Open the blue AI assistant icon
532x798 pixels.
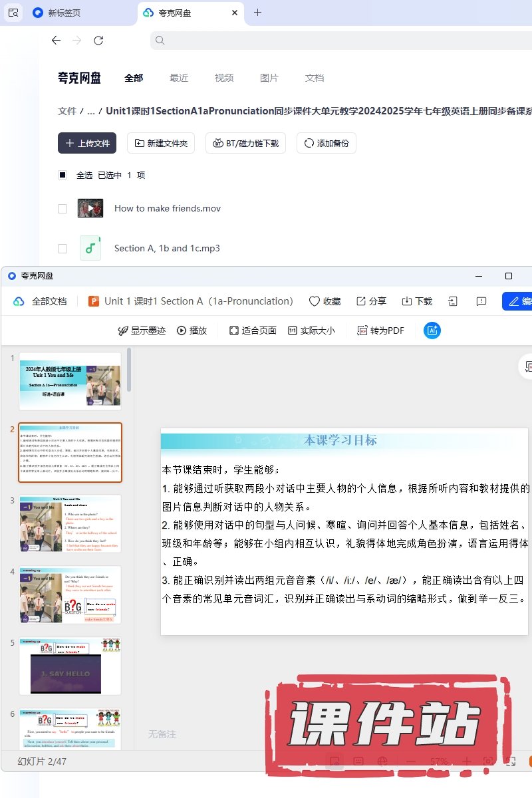click(x=432, y=331)
